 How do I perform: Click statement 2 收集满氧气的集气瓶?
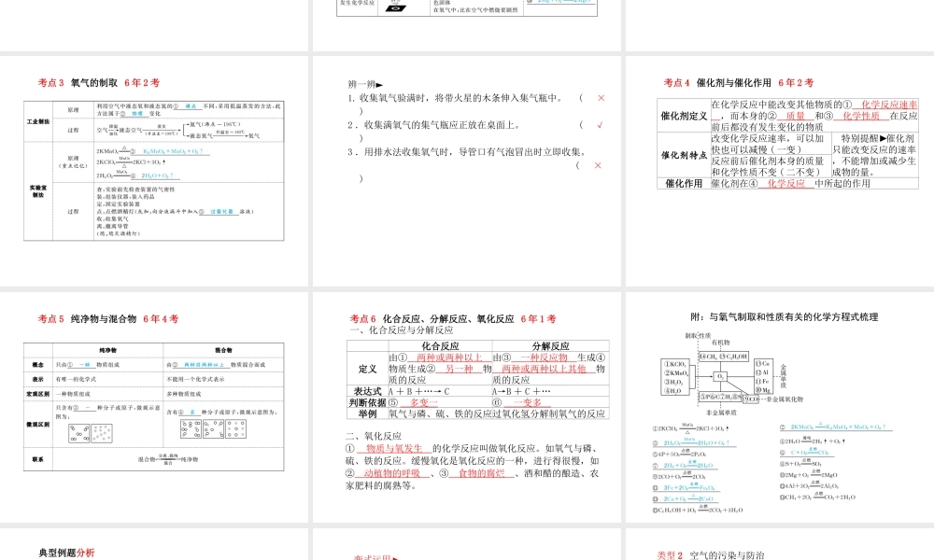pyautogui.click(x=434, y=125)
